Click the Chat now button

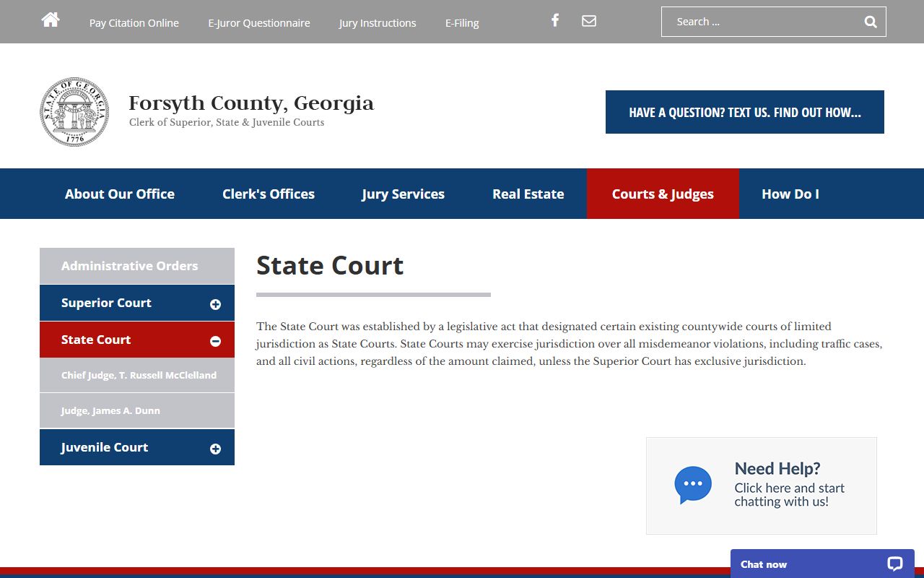point(822,564)
